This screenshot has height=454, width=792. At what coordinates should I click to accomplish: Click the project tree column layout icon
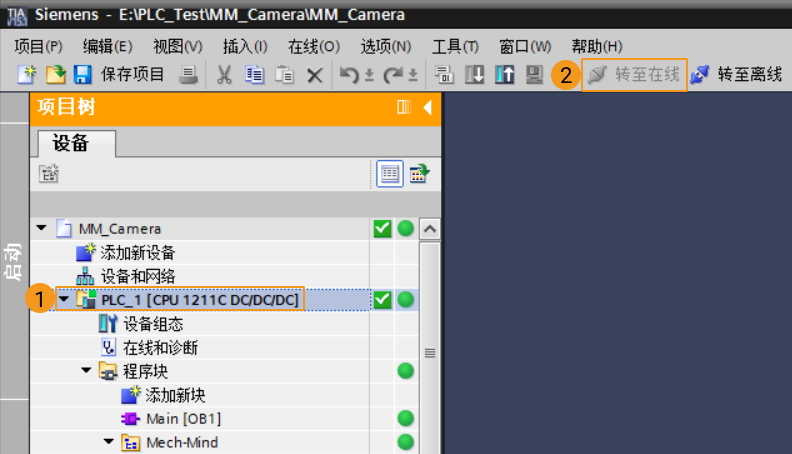(404, 107)
